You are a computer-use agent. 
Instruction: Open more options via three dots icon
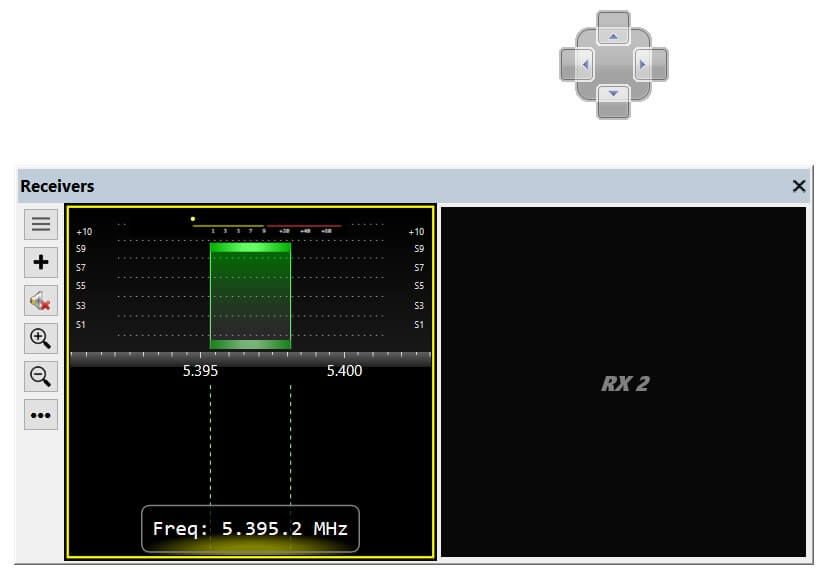click(41, 415)
